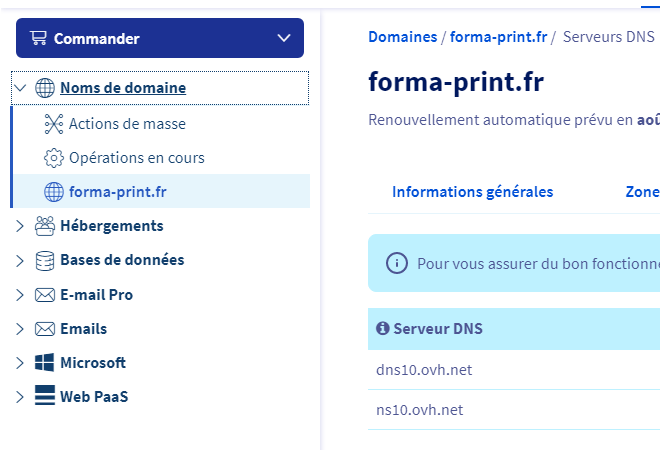The height and width of the screenshot is (451, 661).
Task: Open Emails section label
Action: click(83, 329)
